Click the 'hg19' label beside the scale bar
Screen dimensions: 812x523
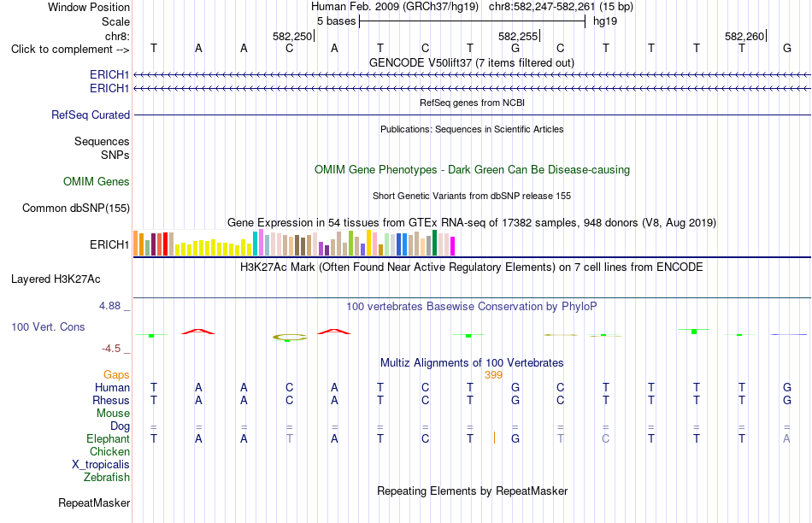point(605,21)
